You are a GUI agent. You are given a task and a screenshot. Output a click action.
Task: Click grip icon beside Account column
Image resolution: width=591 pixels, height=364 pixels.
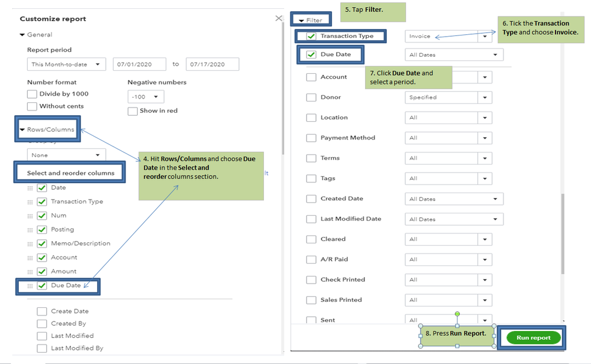point(30,258)
